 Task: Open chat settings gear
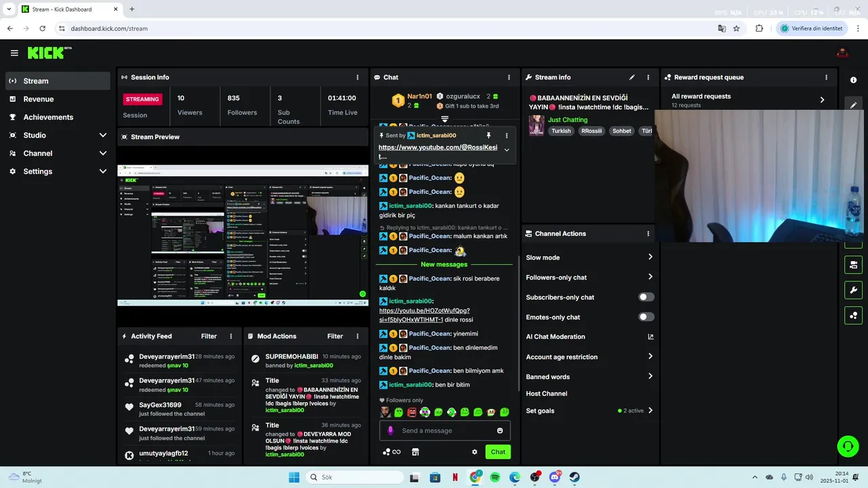pos(475,452)
